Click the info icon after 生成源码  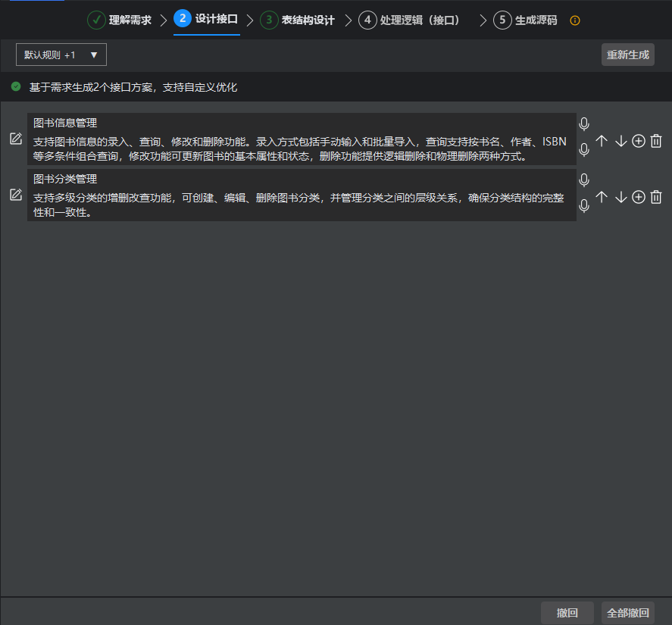[574, 20]
